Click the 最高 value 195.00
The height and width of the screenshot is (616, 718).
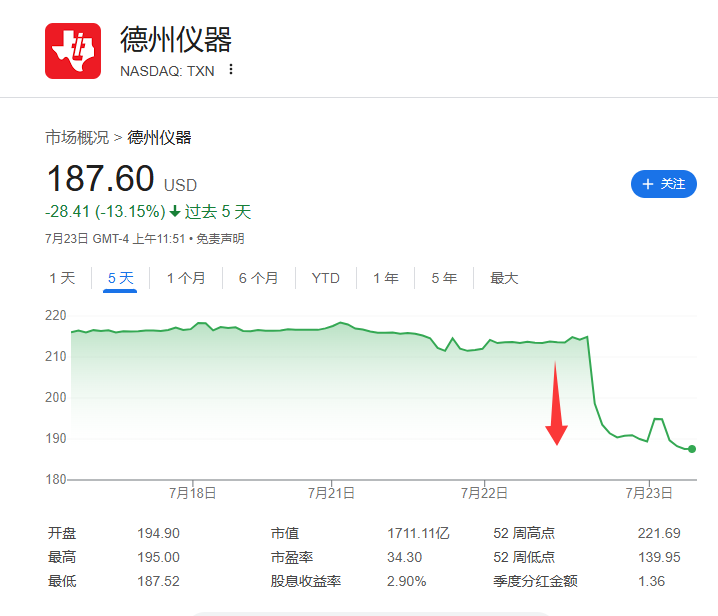(x=158, y=557)
